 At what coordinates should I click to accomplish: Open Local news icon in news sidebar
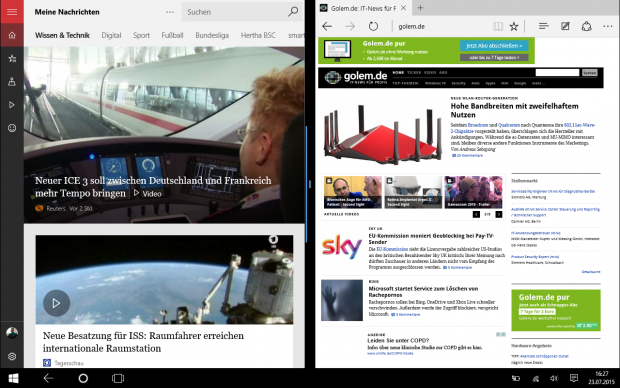12,81
